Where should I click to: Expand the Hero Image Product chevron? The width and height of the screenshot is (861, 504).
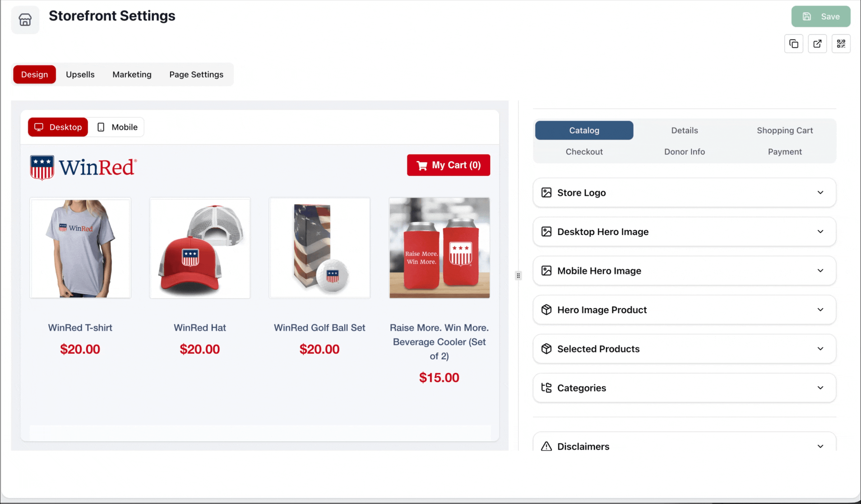tap(820, 310)
